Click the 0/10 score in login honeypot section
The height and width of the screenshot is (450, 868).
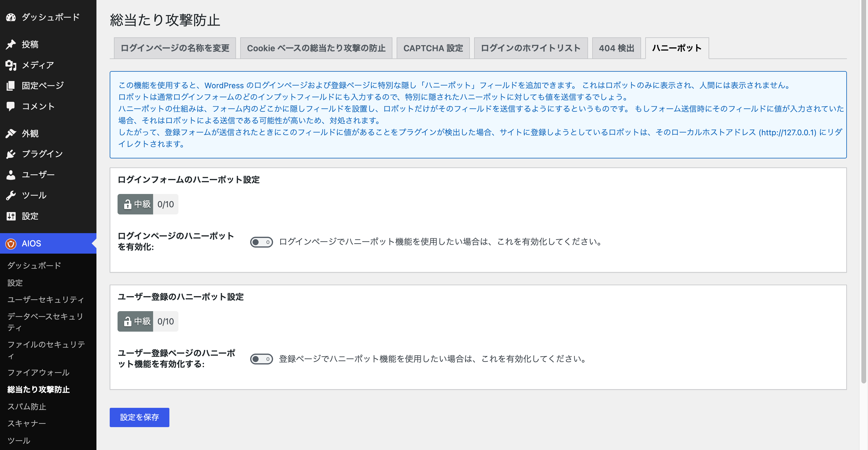point(165,205)
